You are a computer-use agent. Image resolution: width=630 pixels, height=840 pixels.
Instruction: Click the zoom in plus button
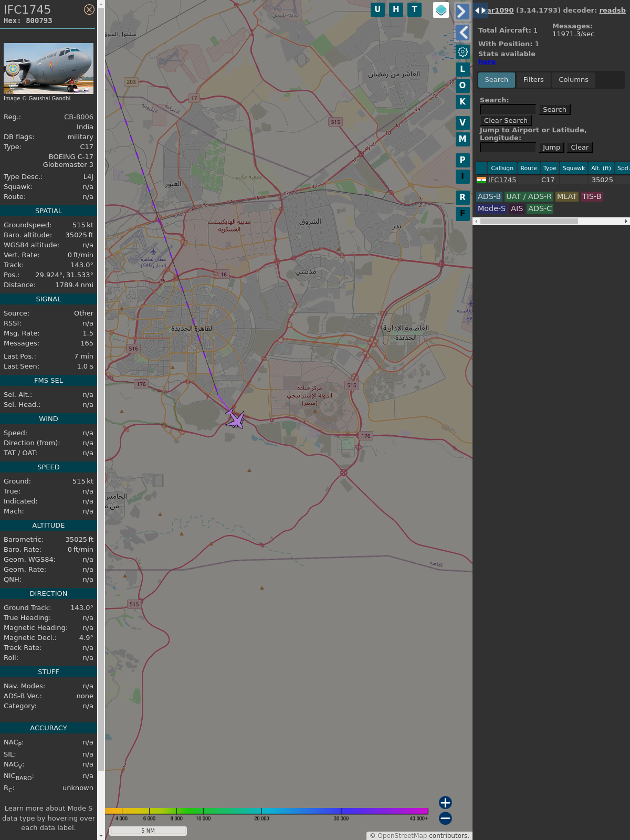coord(445,802)
